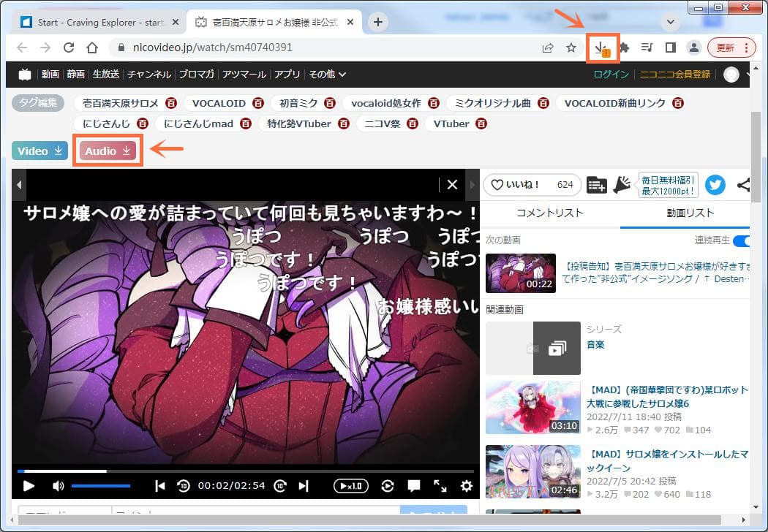Open the 音楽 series link
Viewport: 768px width, 532px height.
tap(595, 344)
